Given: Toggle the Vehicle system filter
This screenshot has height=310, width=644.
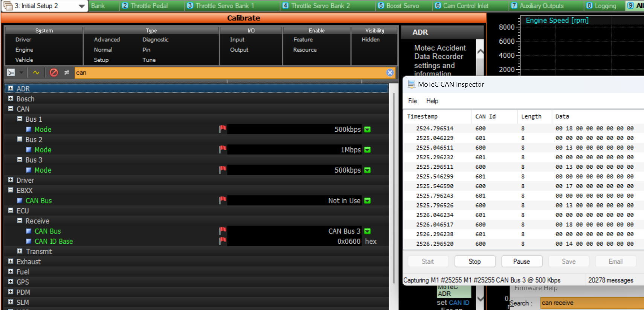Looking at the screenshot, I should pyautogui.click(x=24, y=60).
